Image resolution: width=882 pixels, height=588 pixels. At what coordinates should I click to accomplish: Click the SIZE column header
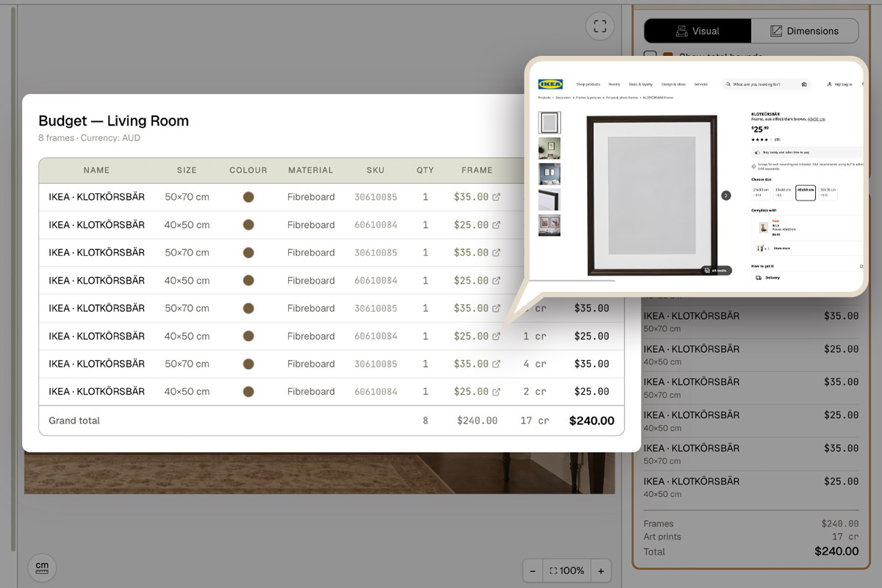pos(187,170)
